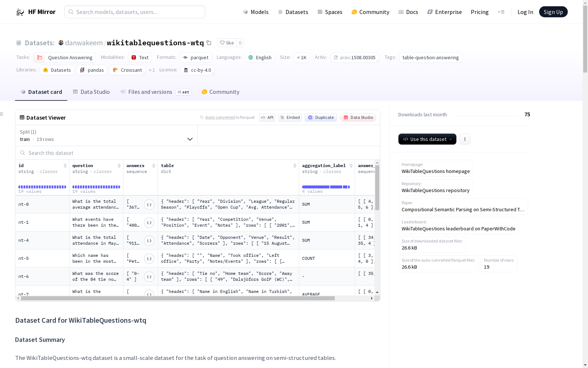Expand the Split train dropdown
Screen dimensions: 588x368
(106, 135)
